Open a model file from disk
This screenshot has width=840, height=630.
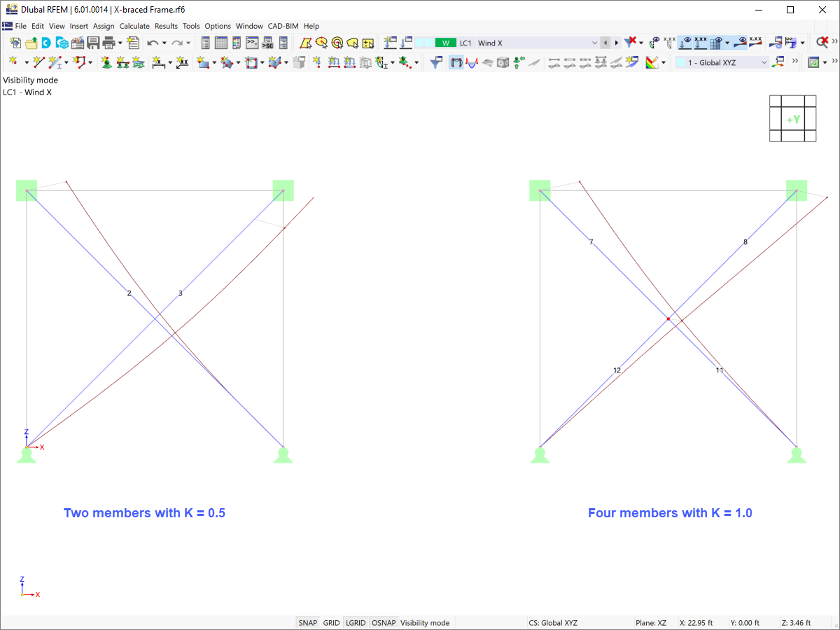point(31,43)
